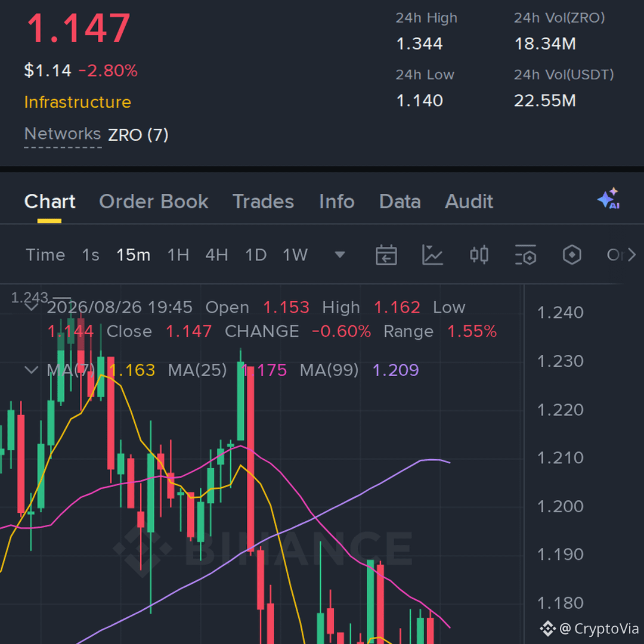The image size is (644, 644).
Task: Click the $1.14 USD price
Action: point(48,70)
